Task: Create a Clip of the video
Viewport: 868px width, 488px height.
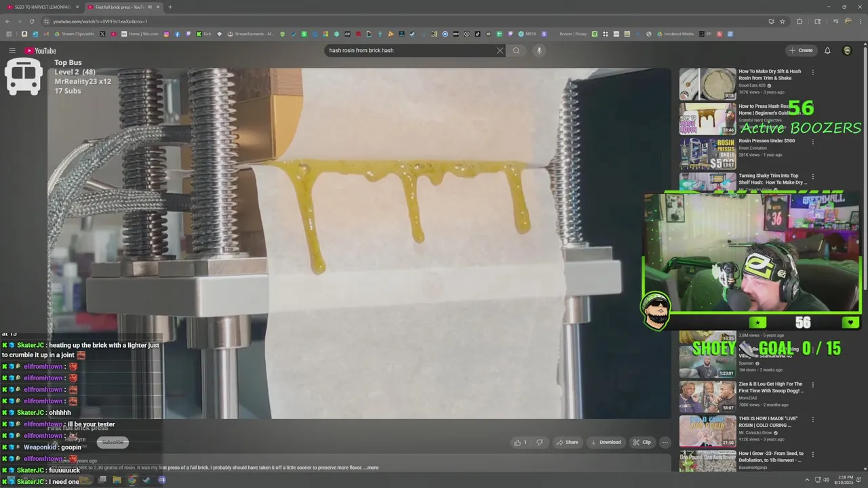Action: [642, 442]
